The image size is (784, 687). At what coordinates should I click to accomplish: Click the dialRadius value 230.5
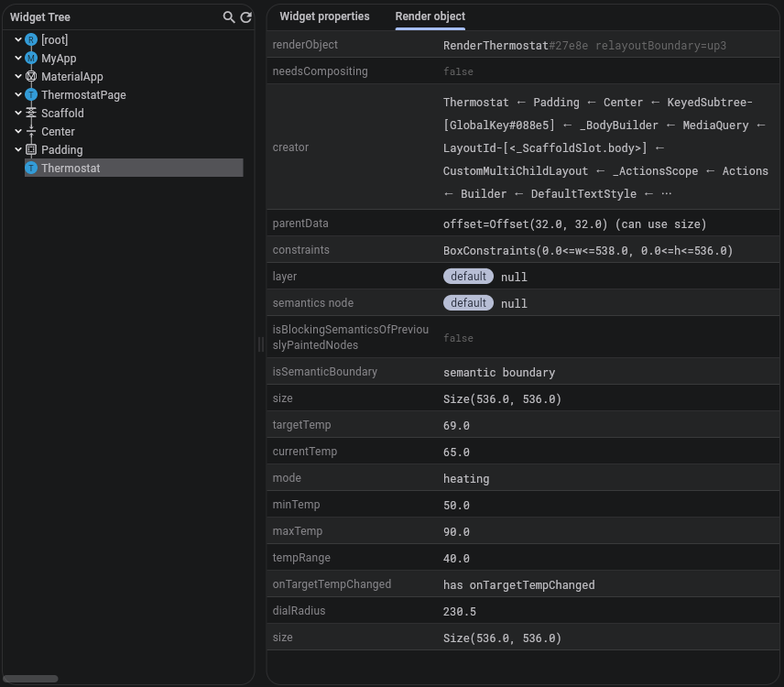[x=460, y=612]
